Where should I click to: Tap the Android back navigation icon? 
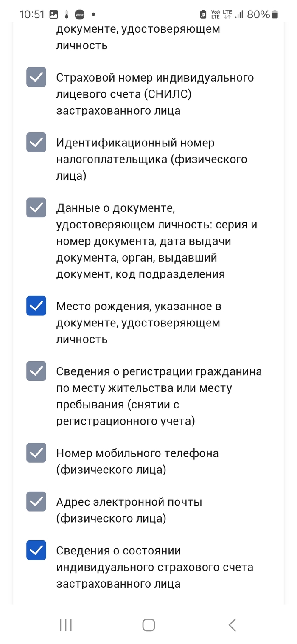[232, 625]
